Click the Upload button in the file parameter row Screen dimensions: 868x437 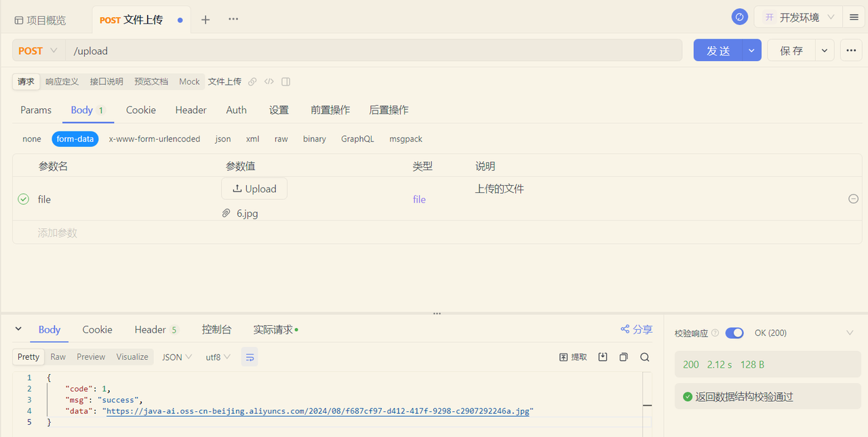tap(254, 188)
